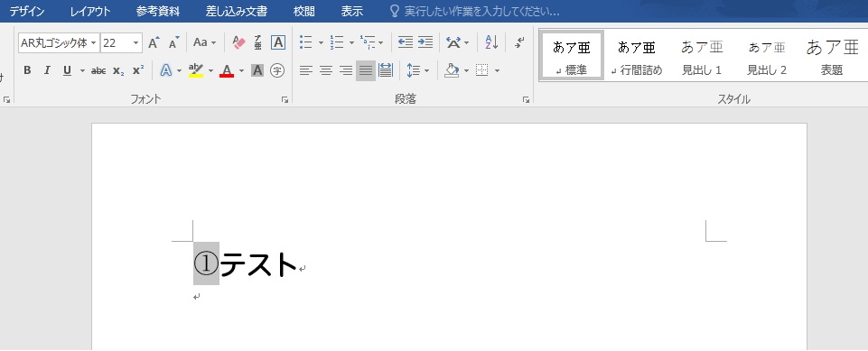The width and height of the screenshot is (868, 351).
Task: Apply paragraph shading (paint bucket)
Action: (453, 70)
